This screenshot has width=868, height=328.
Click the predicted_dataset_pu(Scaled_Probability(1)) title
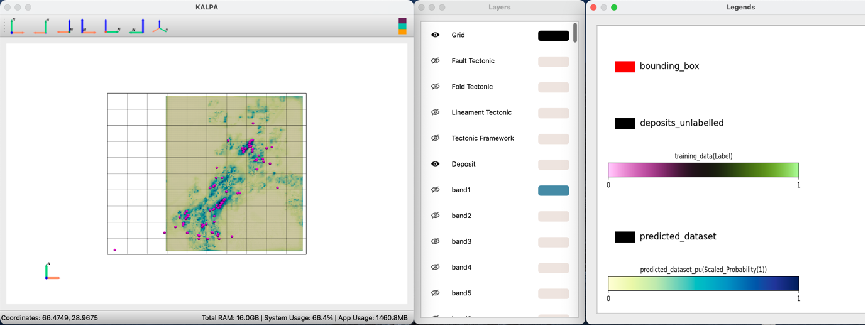[x=705, y=270]
